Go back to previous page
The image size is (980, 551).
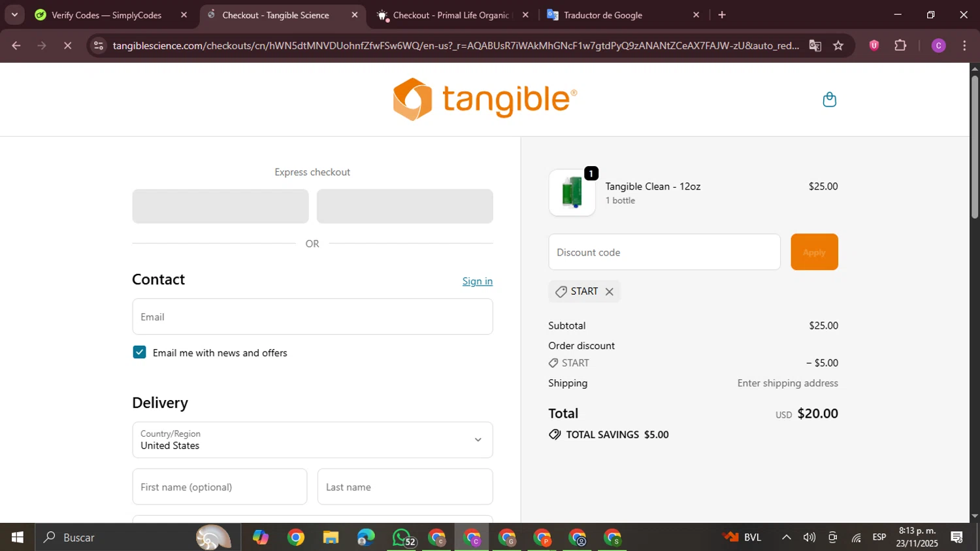pos(16,46)
